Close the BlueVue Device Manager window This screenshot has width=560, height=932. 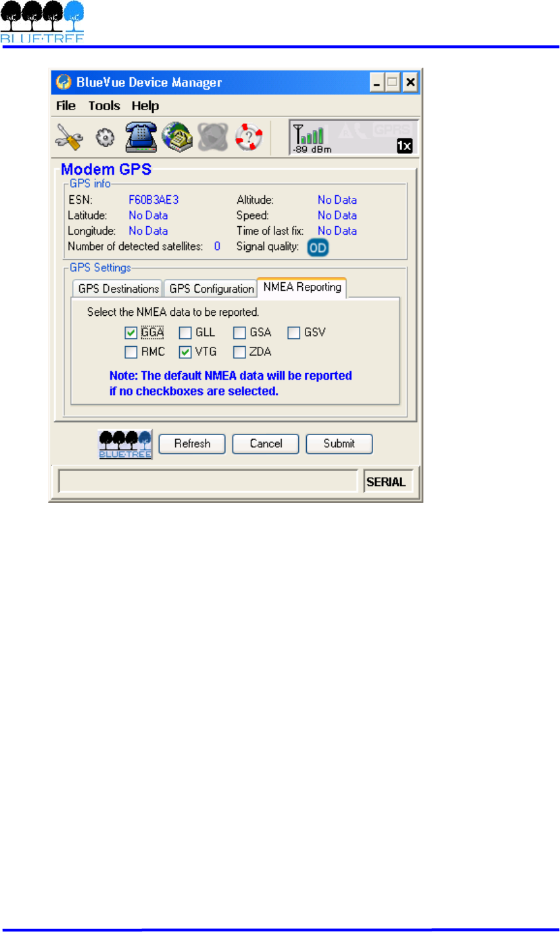click(x=410, y=83)
